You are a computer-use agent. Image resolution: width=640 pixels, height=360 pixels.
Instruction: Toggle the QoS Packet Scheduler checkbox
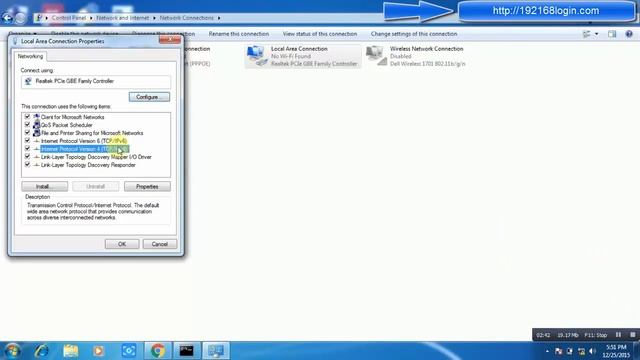27,124
